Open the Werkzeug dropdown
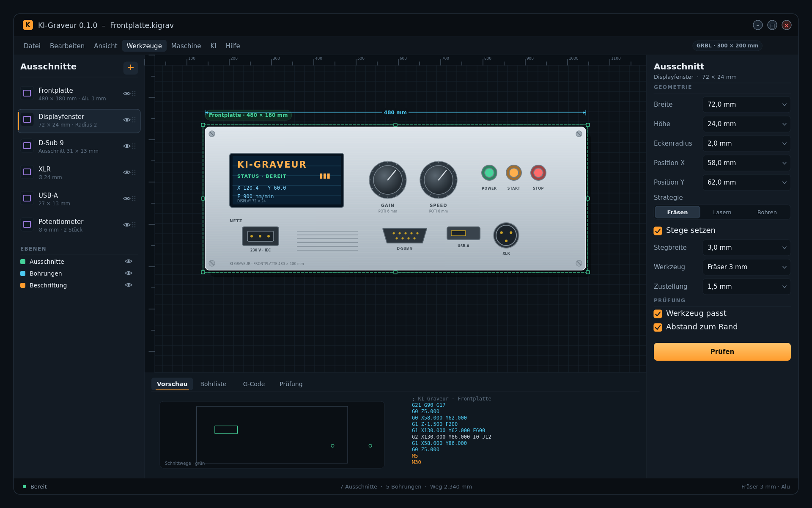Screen dimensions: 812x508 [747, 267]
